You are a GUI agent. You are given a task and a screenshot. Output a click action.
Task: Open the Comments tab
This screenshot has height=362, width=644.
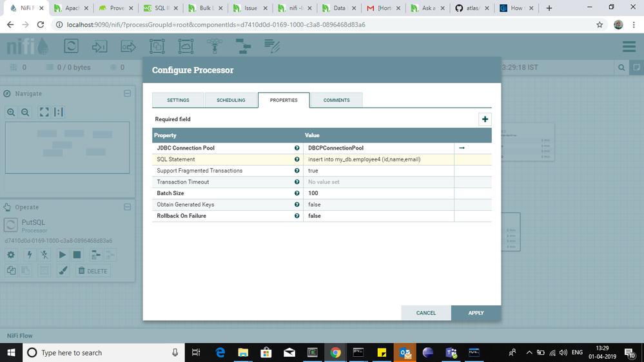[x=337, y=100]
